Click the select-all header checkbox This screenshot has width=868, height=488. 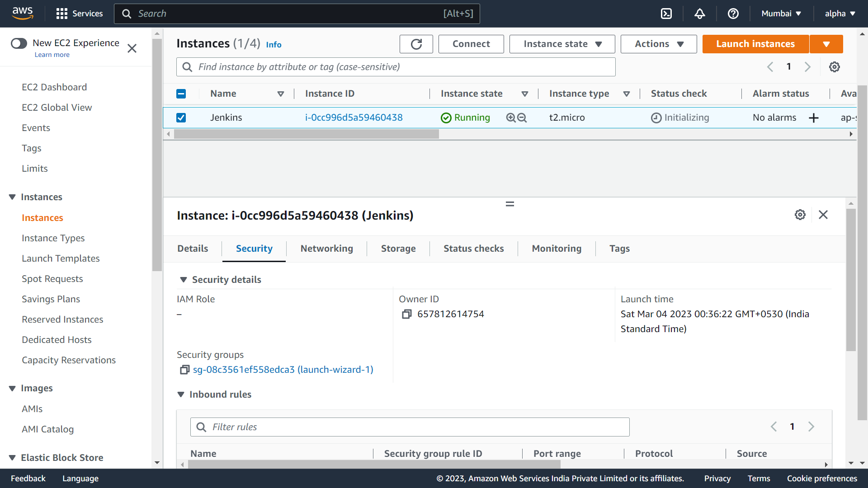pyautogui.click(x=181, y=94)
